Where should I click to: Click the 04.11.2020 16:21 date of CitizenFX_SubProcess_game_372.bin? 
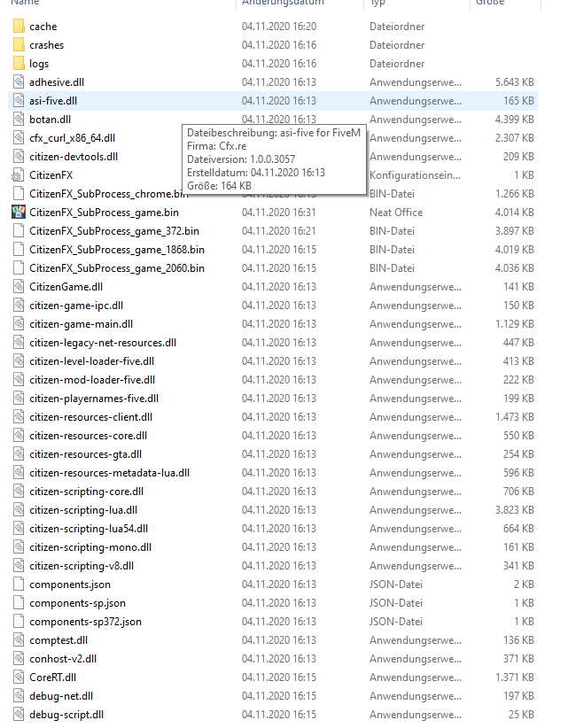pyautogui.click(x=279, y=231)
